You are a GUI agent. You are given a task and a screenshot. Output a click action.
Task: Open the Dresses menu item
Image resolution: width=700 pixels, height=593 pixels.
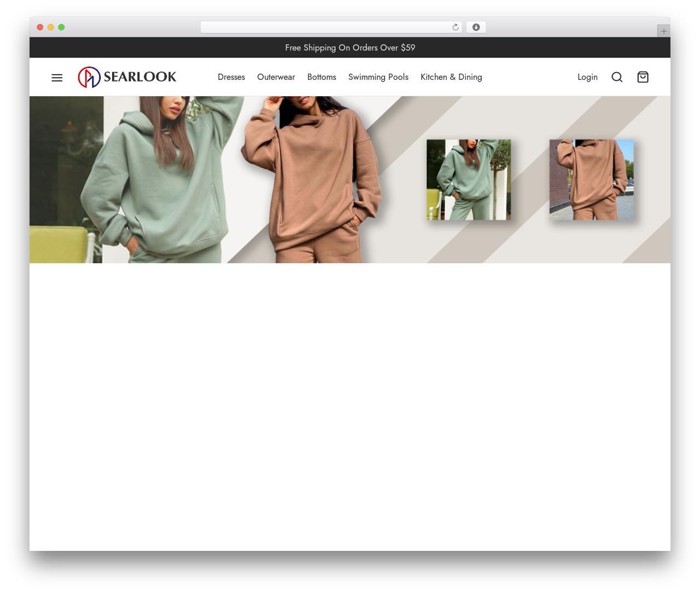coord(231,77)
